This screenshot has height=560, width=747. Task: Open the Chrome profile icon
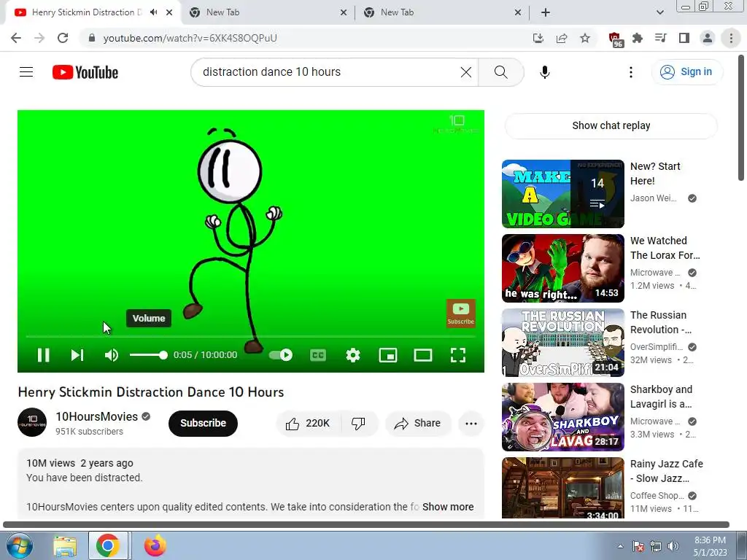pyautogui.click(x=708, y=38)
